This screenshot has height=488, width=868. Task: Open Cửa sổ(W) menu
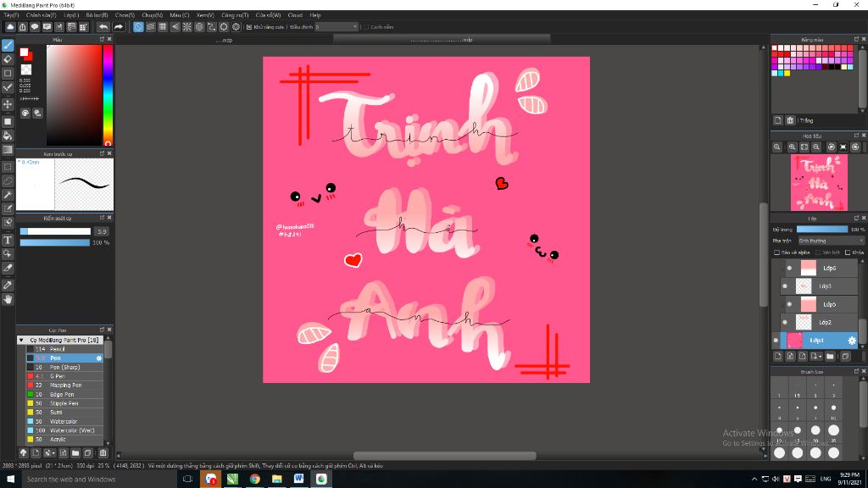pos(268,15)
